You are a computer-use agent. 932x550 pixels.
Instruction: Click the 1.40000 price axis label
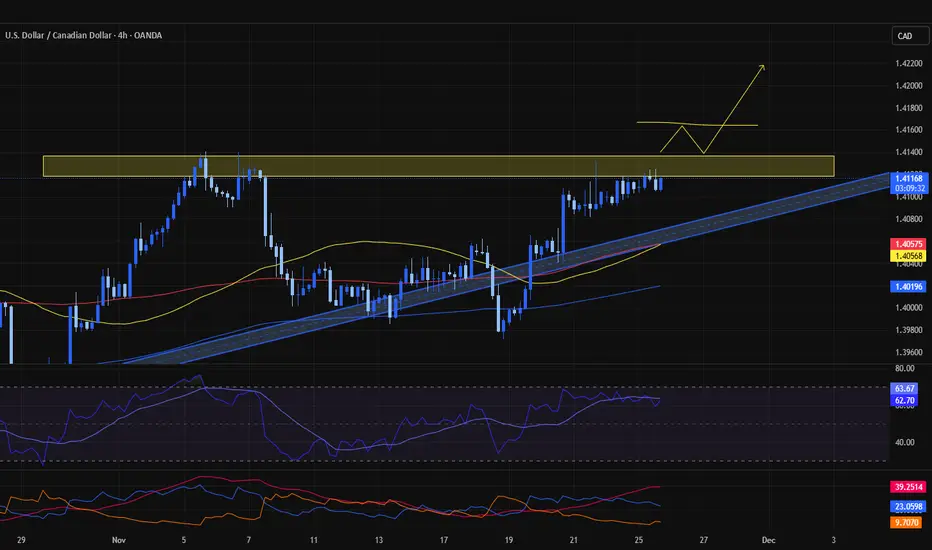click(x=909, y=307)
